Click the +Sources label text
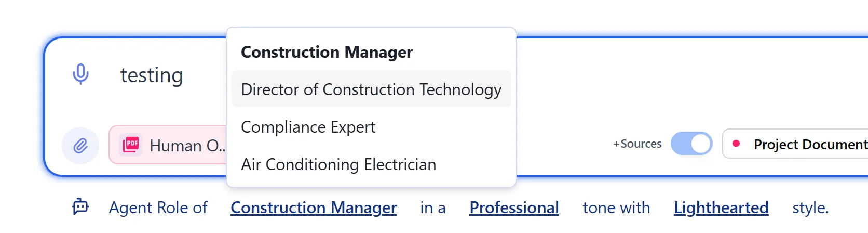The height and width of the screenshot is (233, 868). (638, 144)
